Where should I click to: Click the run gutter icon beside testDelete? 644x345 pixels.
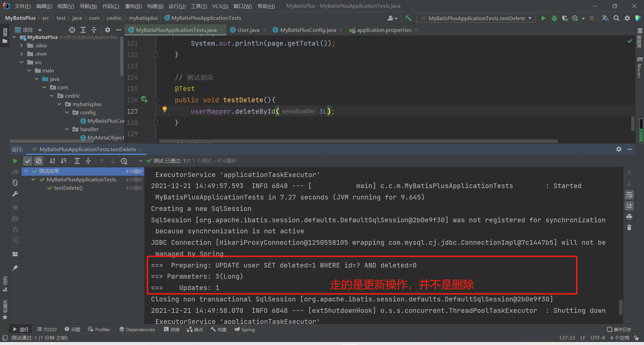click(144, 99)
